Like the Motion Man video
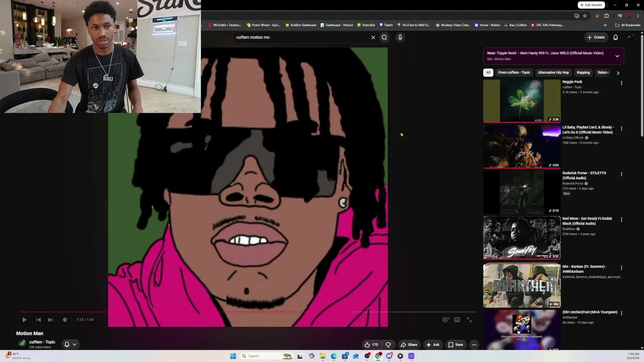 pos(371,344)
